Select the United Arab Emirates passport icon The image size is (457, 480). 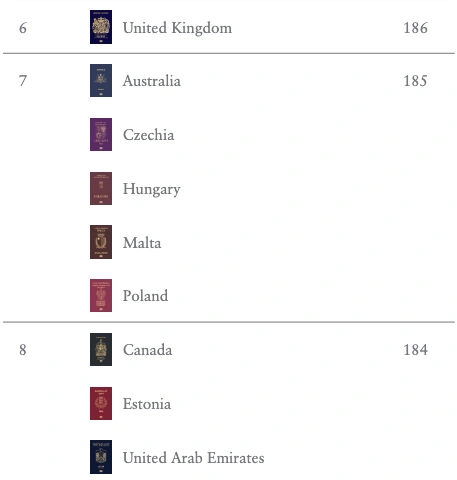click(101, 457)
